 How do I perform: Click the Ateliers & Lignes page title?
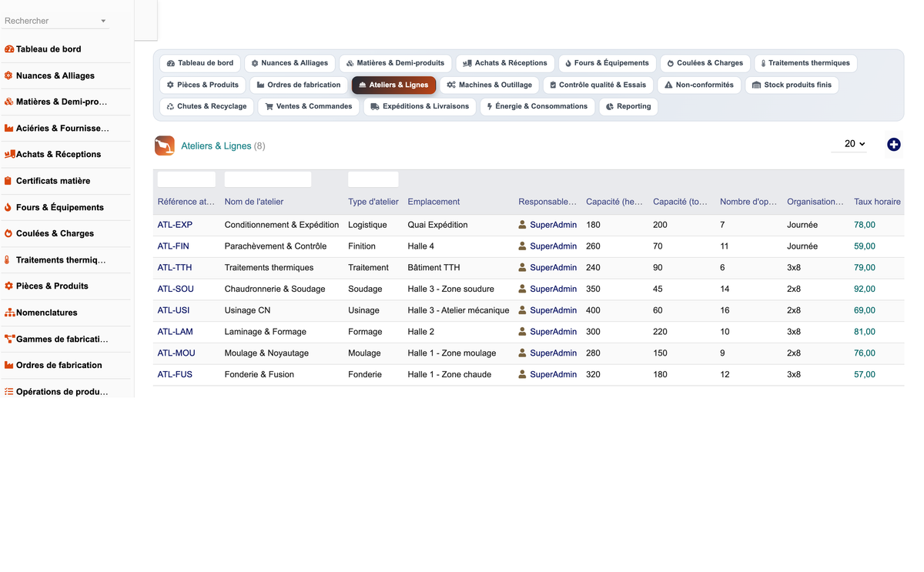(x=216, y=146)
